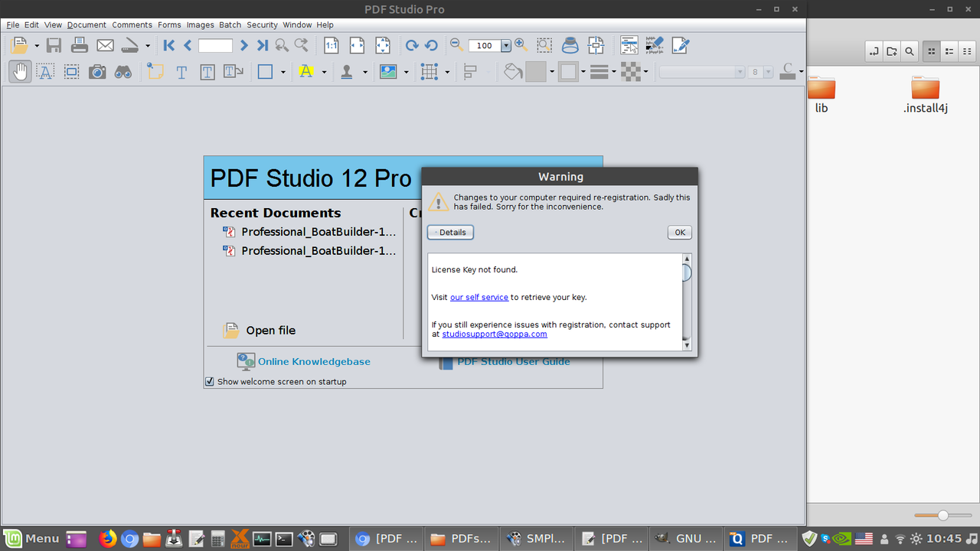Uncheck Show welcome screen on startup
980x551 pixels.
[210, 381]
